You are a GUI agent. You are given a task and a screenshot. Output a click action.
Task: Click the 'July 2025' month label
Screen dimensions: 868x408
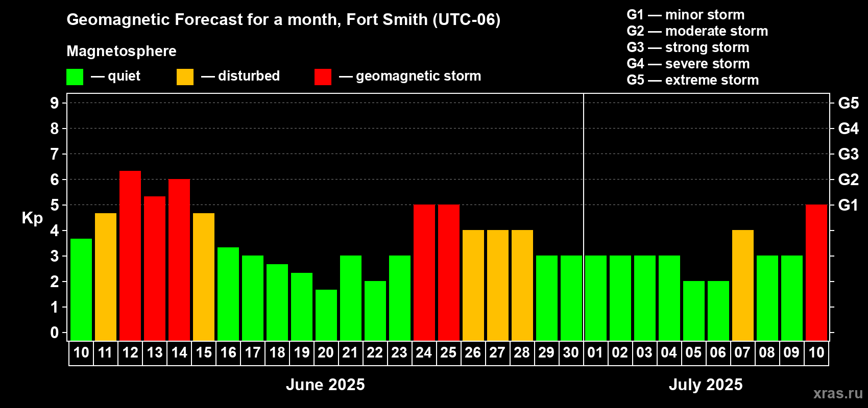[706, 385]
